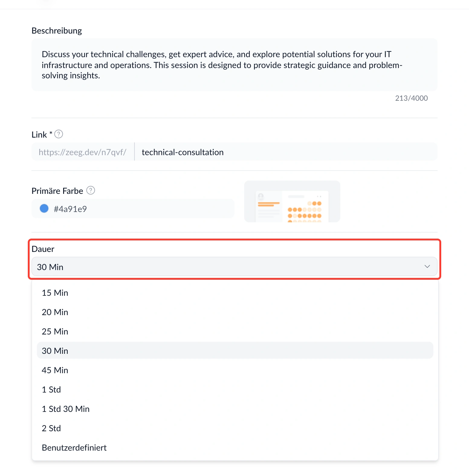The image size is (469, 476).
Task: Choose 20 Min from the duration list
Action: (x=235, y=312)
